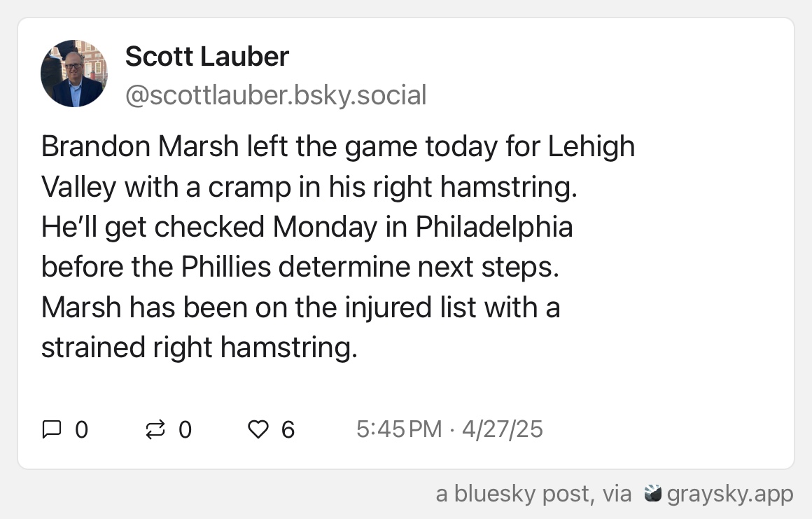The width and height of the screenshot is (812, 519).
Task: Click the 4/27/25 post date
Action: [x=503, y=429]
